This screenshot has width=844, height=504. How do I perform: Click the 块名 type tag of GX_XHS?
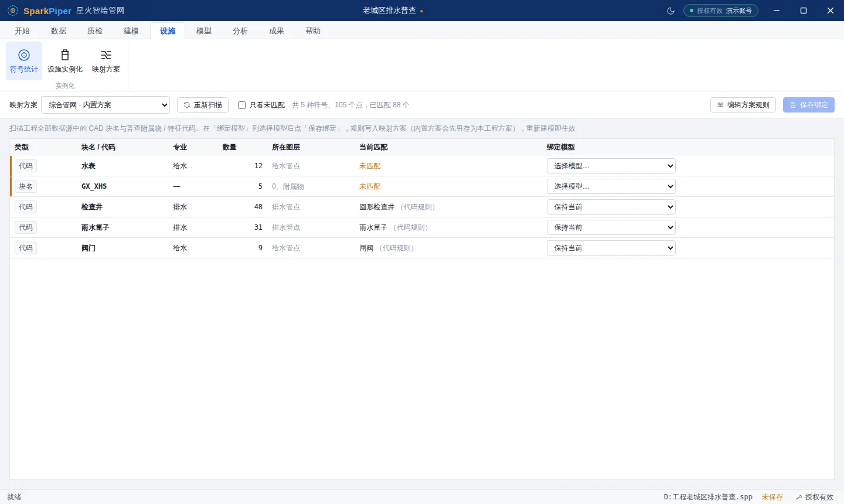[26, 186]
